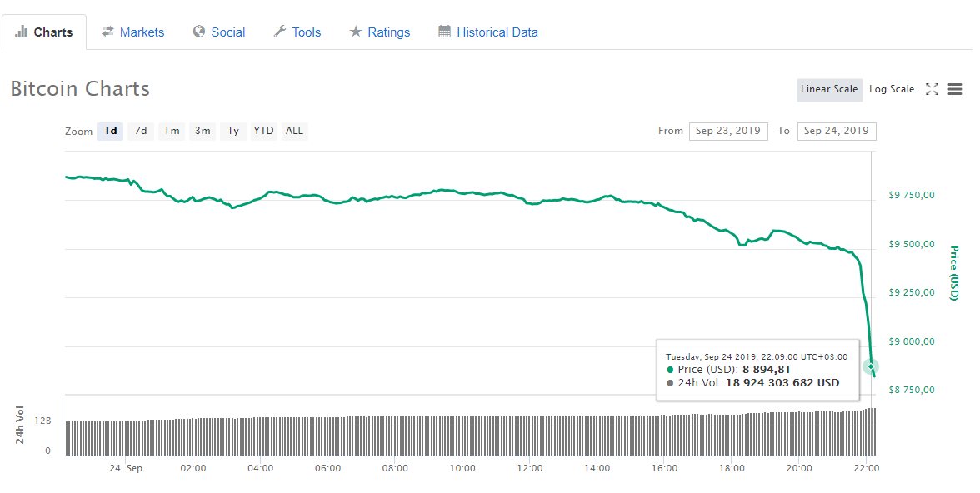Click the Zoom label
This screenshot has height=493, width=980.
pyautogui.click(x=78, y=132)
